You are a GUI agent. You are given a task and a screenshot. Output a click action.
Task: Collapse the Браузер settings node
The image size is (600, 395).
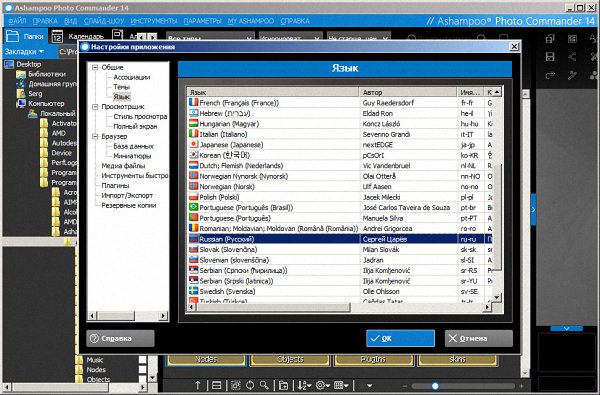[95, 136]
